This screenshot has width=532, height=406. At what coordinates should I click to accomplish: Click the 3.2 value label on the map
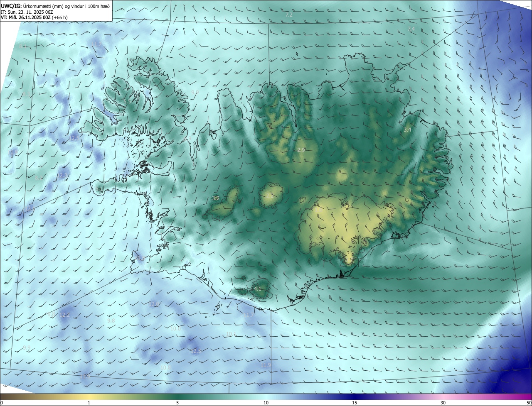pyautogui.click(x=216, y=198)
